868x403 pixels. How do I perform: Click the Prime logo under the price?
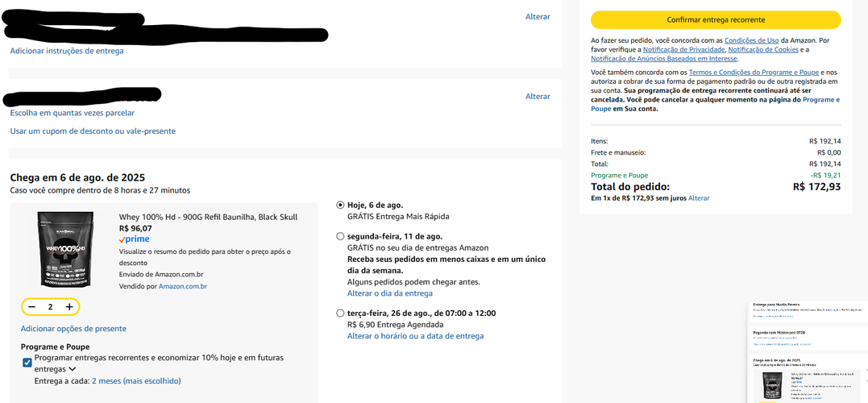point(134,239)
